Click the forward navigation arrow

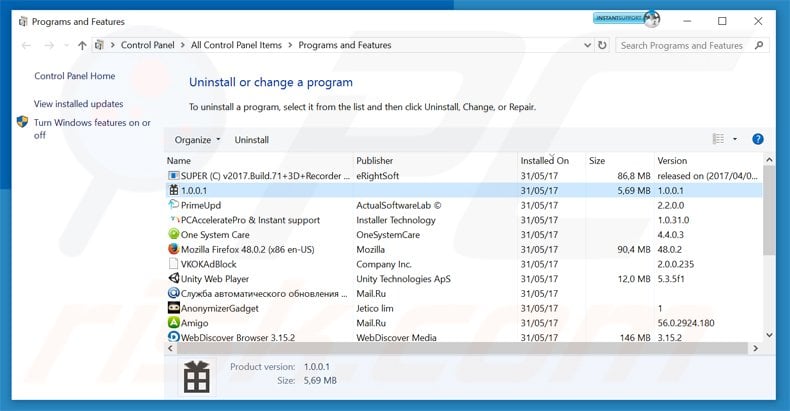click(49, 45)
